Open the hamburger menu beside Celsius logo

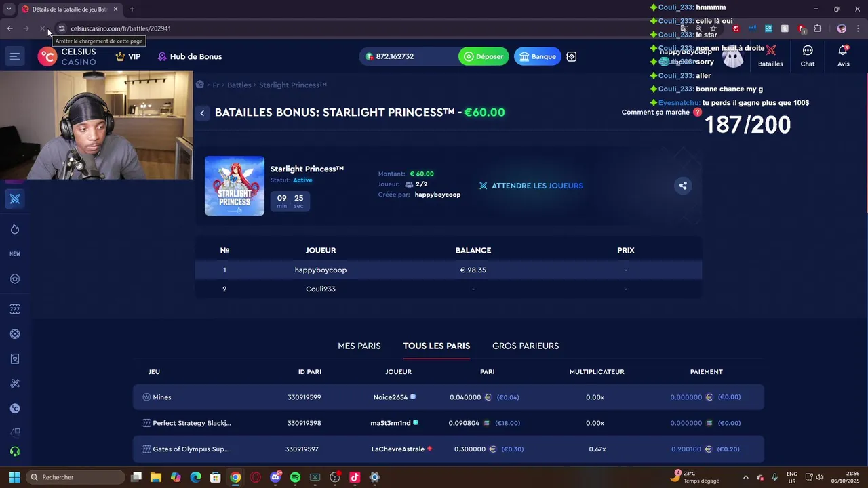click(14, 56)
